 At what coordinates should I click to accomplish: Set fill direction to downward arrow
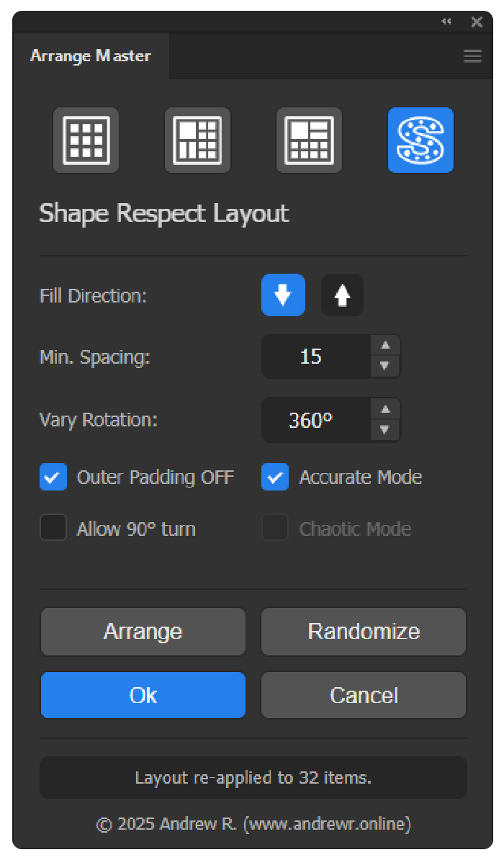click(283, 295)
